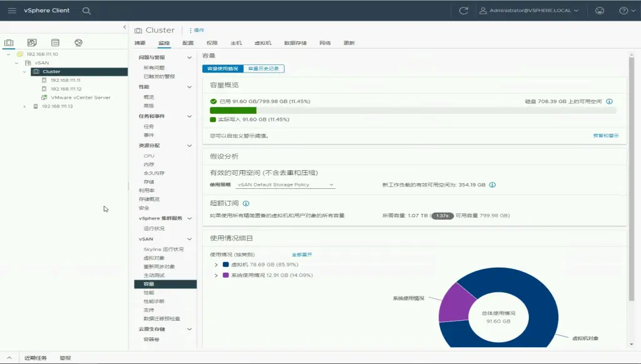This screenshot has height=364, width=641.
Task: Switch to Hosts and Clusters inventory icon
Action: 9,43
